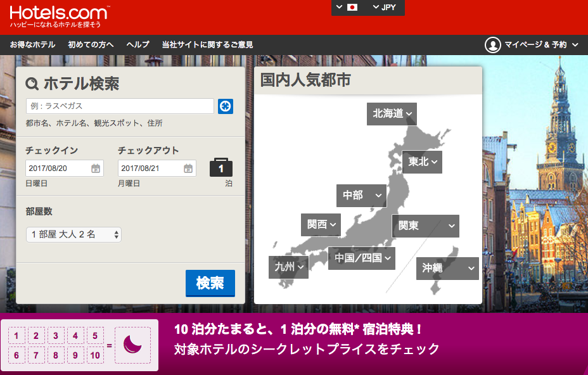Image resolution: width=588 pixels, height=375 pixels.
Task: Open the ヘルプ menu item
Action: pyautogui.click(x=138, y=45)
